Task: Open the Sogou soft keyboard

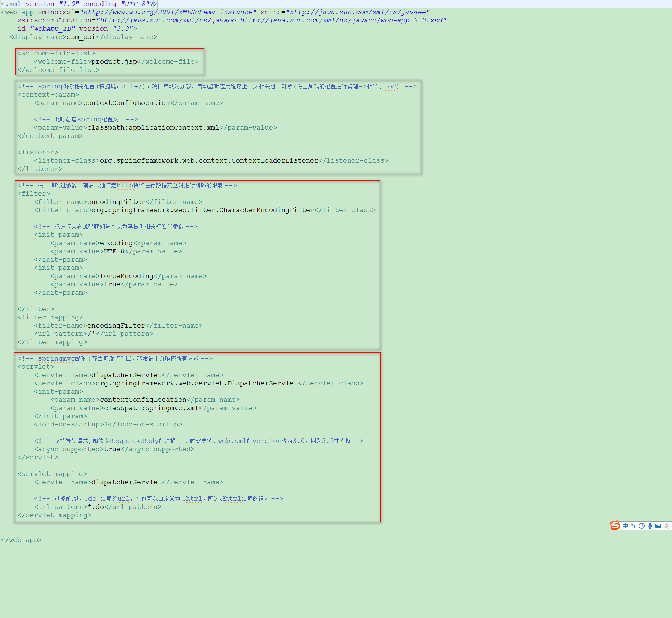Action: point(658,526)
